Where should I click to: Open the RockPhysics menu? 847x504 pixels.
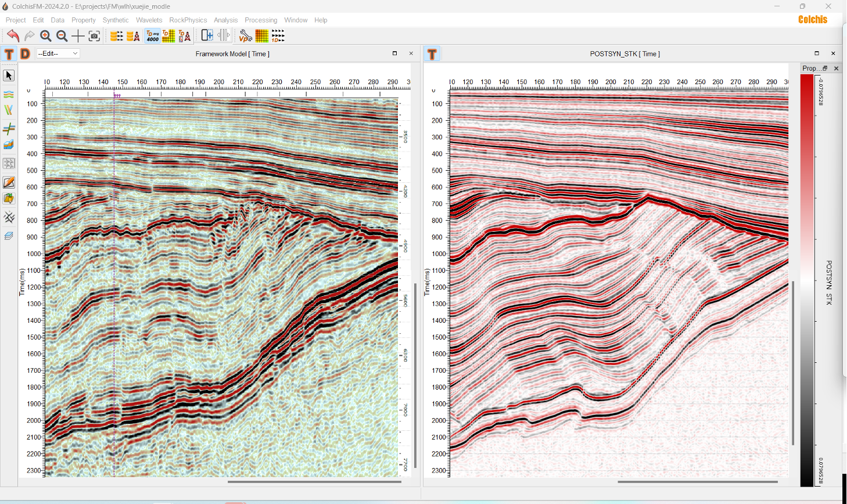click(x=188, y=20)
